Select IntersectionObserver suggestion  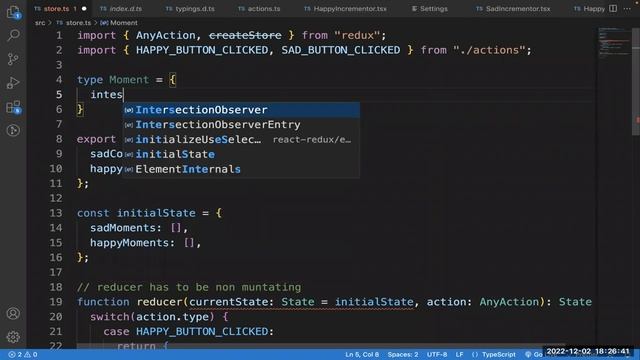coord(241,110)
